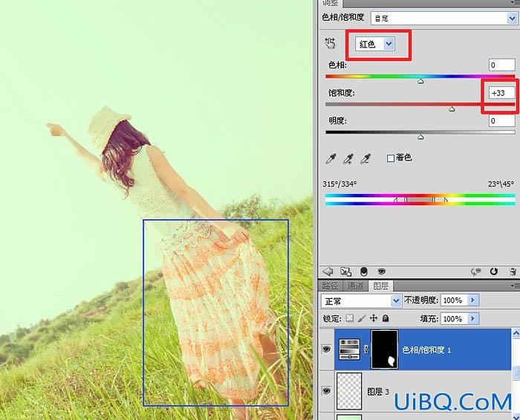Select the subtract-from-sample eyedropper
The width and height of the screenshot is (520, 420).
(365, 159)
